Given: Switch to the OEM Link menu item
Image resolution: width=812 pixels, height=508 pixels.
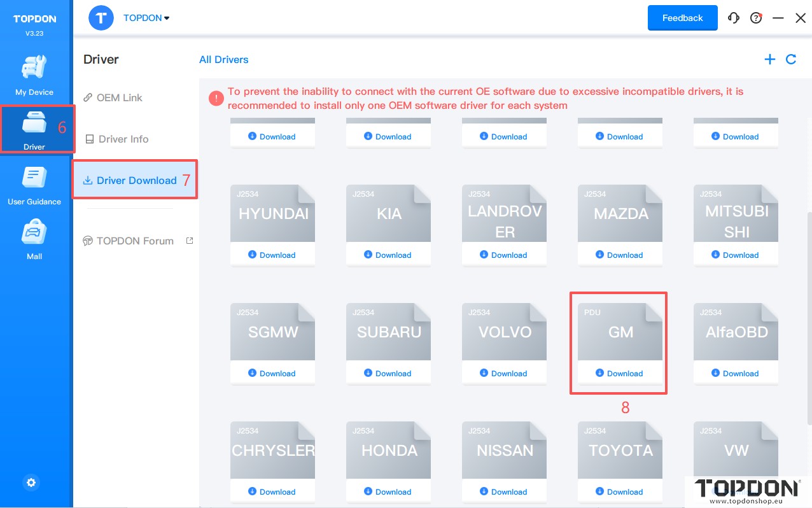Looking at the screenshot, I should [x=119, y=97].
